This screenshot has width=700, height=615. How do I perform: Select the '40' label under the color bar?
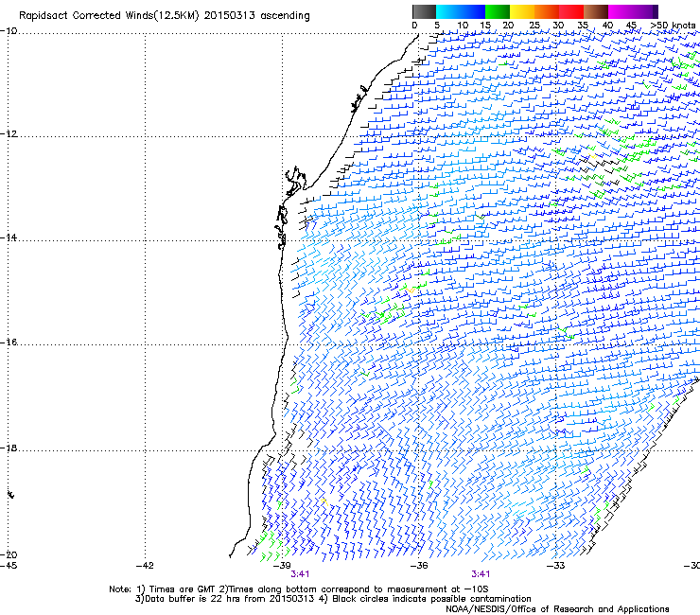click(607, 26)
